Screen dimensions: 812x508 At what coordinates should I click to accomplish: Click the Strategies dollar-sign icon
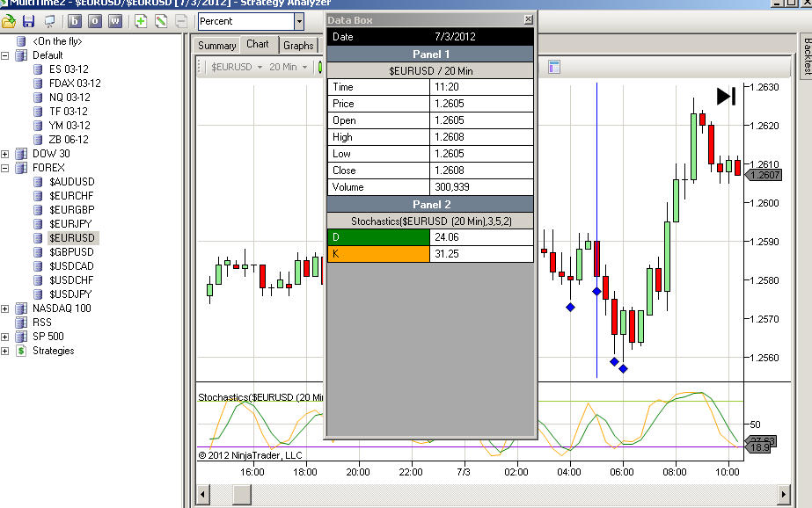coord(21,351)
